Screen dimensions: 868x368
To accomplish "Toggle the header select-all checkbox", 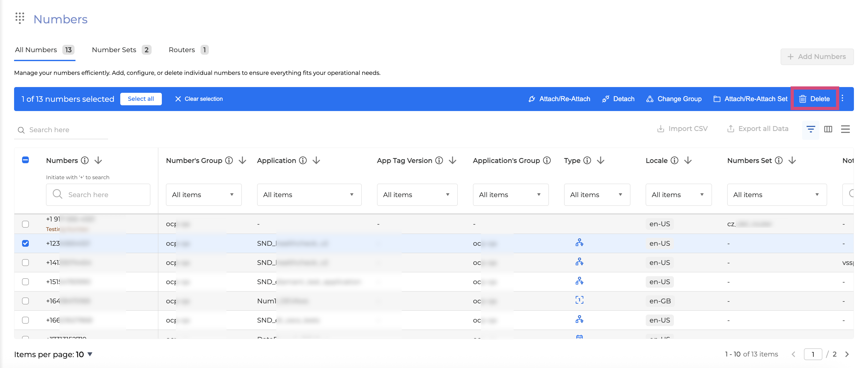I will click(x=25, y=160).
